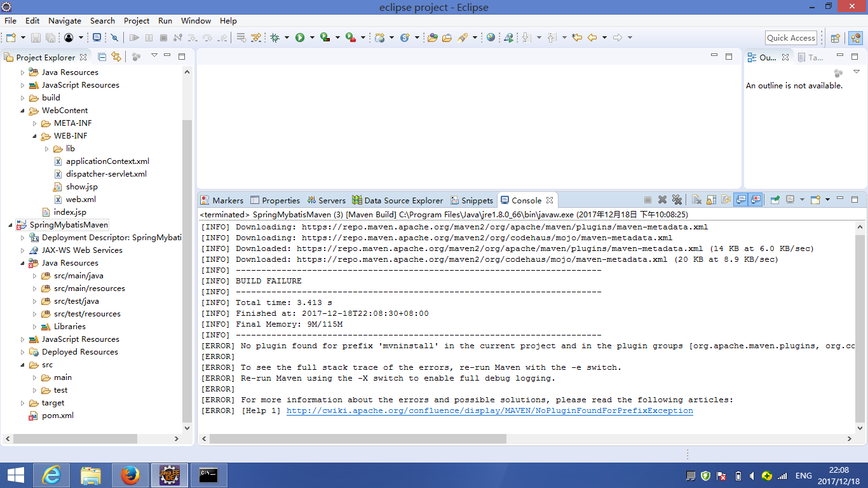The image size is (868, 488).
Task: Collapse the SpringMybatisMaven project
Action: [x=10, y=225]
